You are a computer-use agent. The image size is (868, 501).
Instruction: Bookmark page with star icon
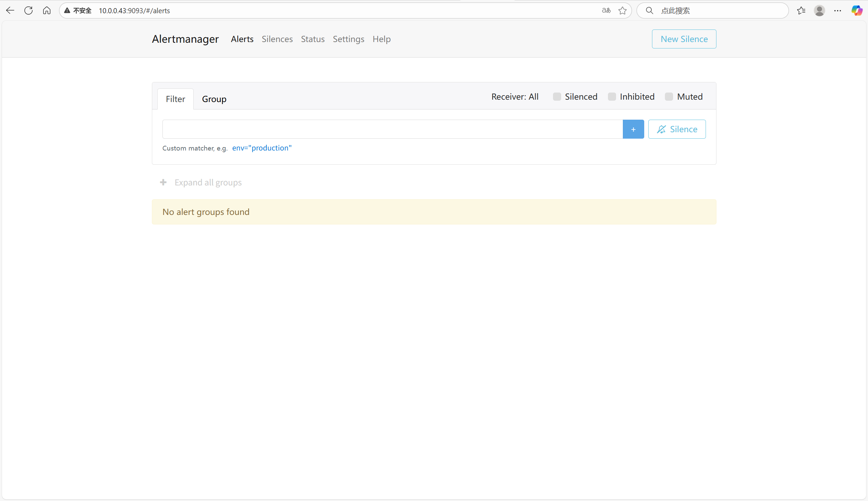point(622,11)
